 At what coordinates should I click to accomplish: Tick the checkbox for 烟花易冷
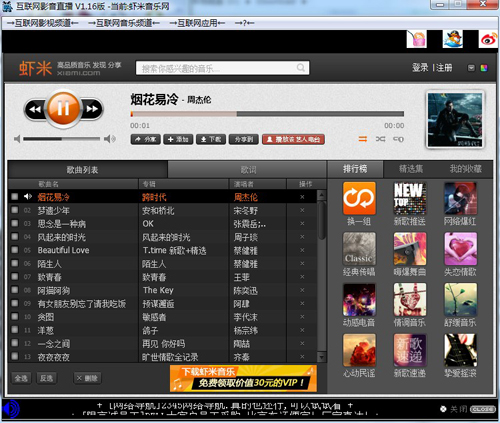point(15,197)
